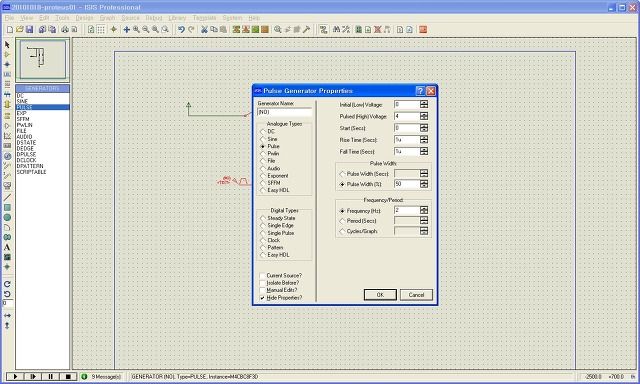
Task: Click the blue Center/Pan crosshair icon
Action: [x=127, y=29]
